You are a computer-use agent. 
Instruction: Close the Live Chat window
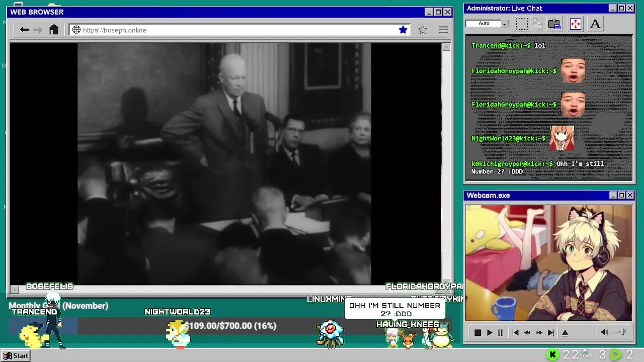tap(630, 8)
